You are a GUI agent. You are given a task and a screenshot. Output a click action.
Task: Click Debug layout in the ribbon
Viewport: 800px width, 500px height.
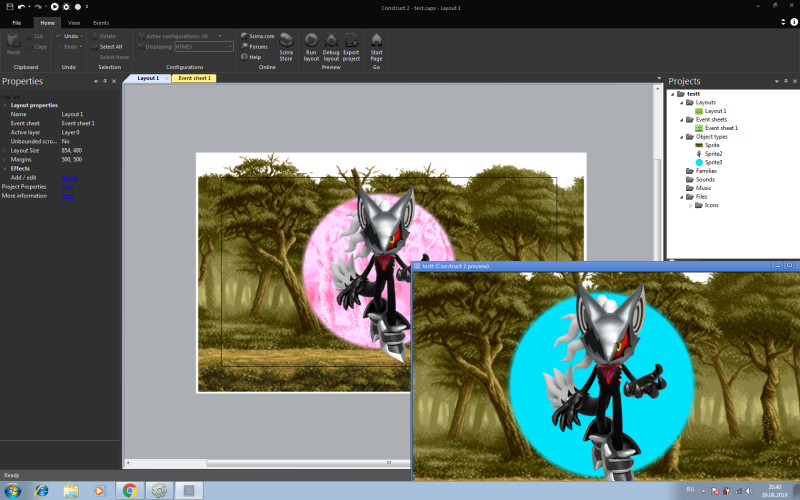331,47
